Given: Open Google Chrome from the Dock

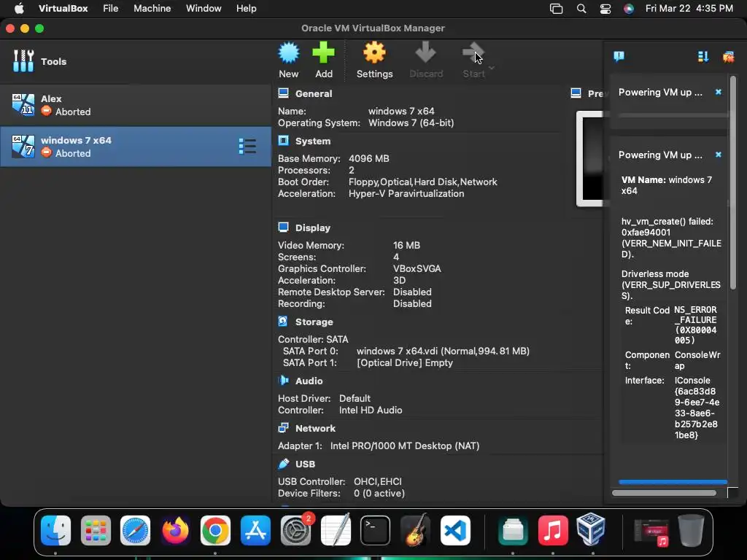Looking at the screenshot, I should (215, 530).
